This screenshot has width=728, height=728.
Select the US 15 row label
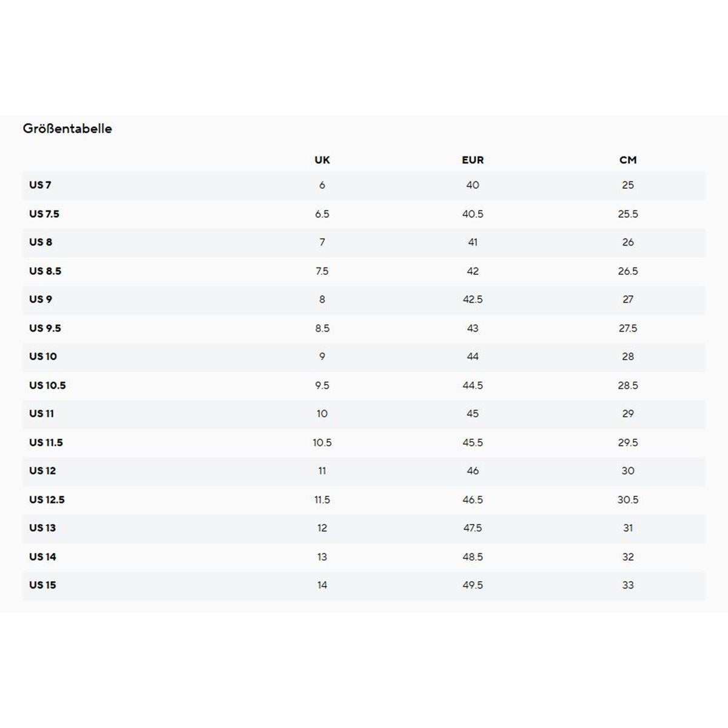tap(42, 585)
